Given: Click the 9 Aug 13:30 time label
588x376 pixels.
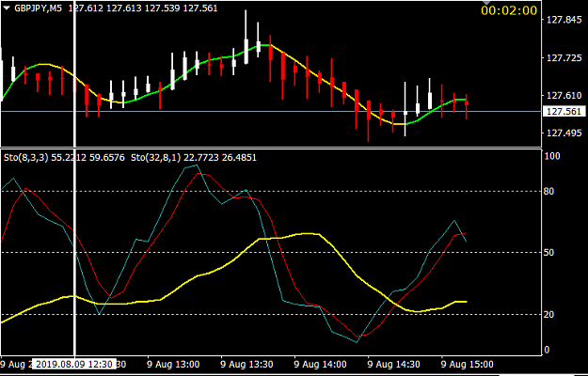Looking at the screenshot, I should [x=246, y=364].
